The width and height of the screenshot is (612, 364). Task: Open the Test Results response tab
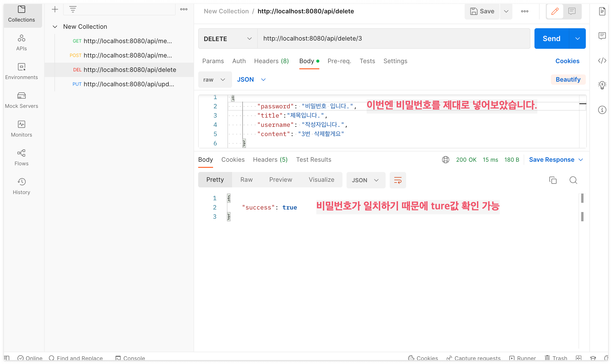point(313,160)
